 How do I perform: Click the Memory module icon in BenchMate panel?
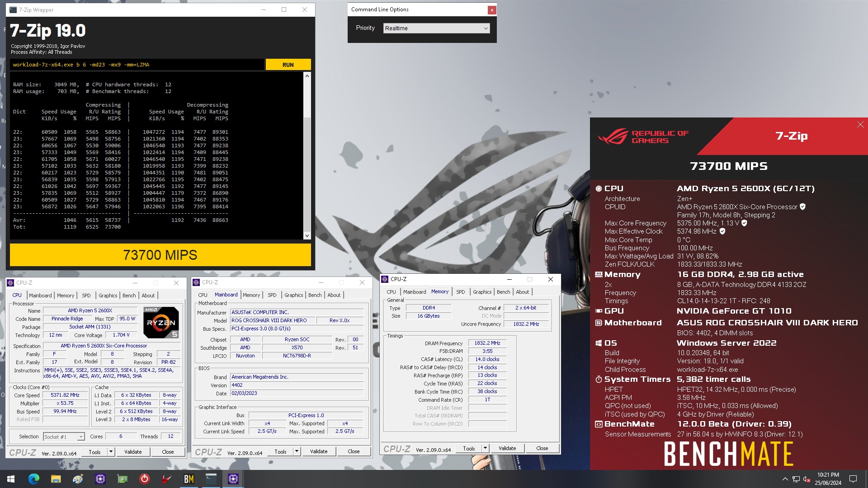[x=599, y=275]
